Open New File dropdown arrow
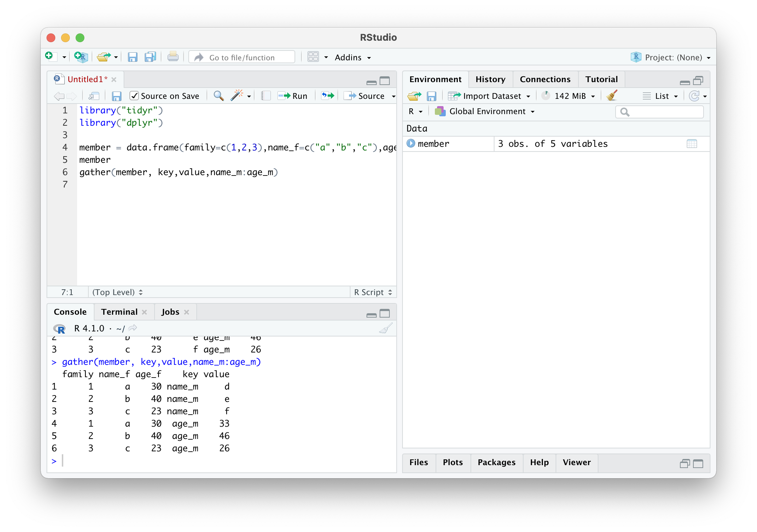Image resolution: width=757 pixels, height=532 pixels. pos(64,57)
